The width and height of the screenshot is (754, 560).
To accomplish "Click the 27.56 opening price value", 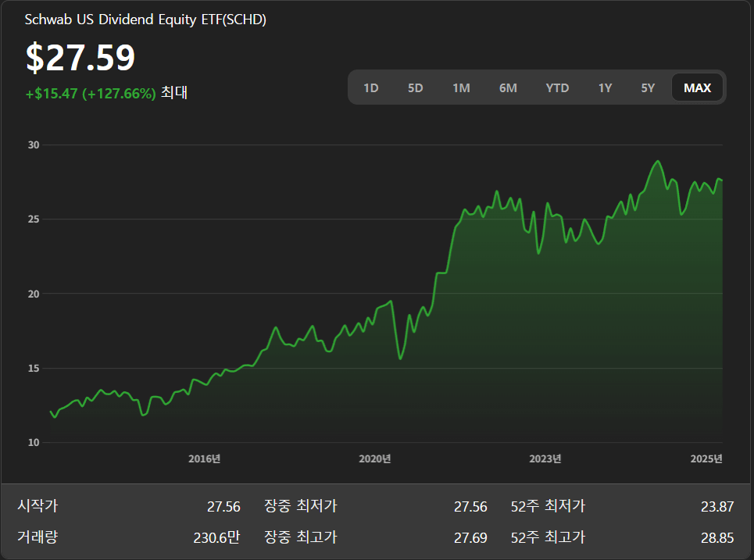I will (223, 507).
